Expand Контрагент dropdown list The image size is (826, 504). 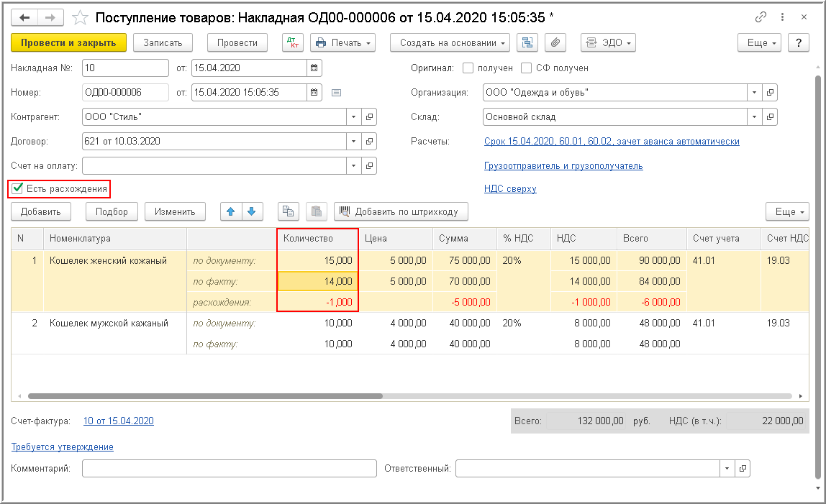[353, 117]
